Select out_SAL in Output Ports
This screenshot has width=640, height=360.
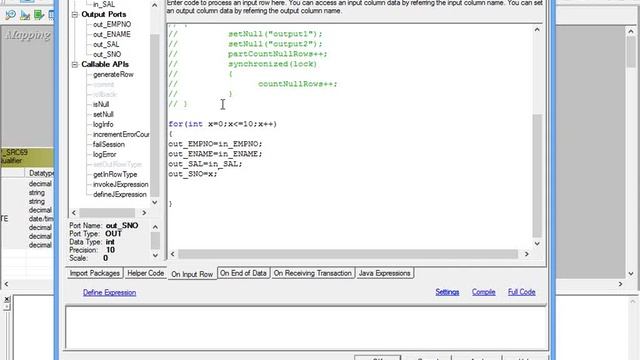(106, 44)
